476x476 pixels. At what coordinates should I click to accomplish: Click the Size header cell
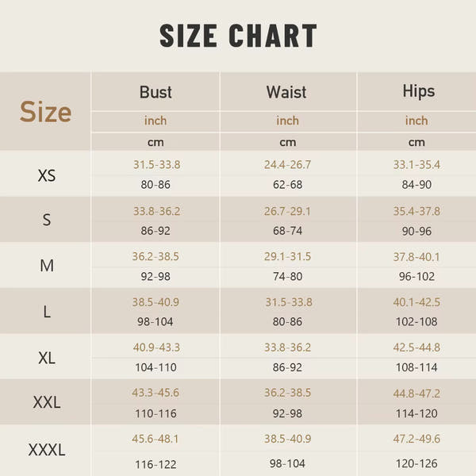coord(46,112)
